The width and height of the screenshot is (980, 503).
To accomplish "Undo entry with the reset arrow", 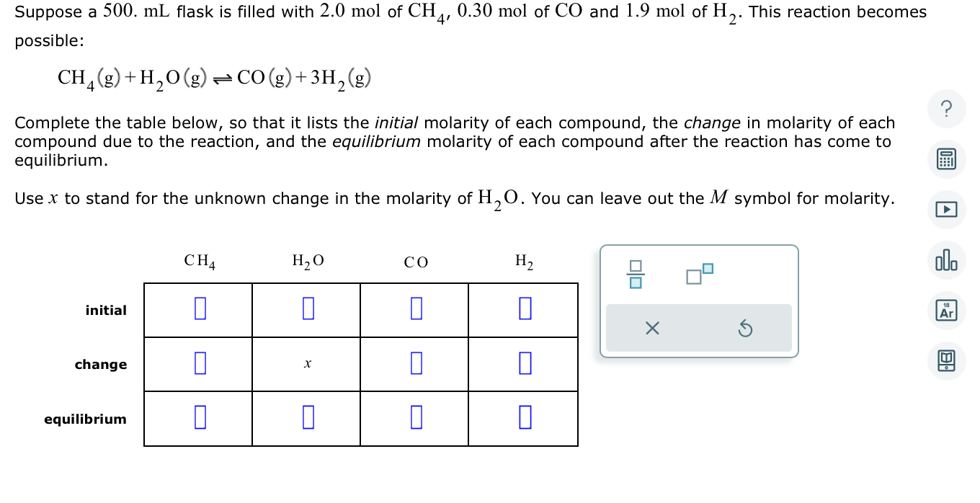I will coord(746,328).
